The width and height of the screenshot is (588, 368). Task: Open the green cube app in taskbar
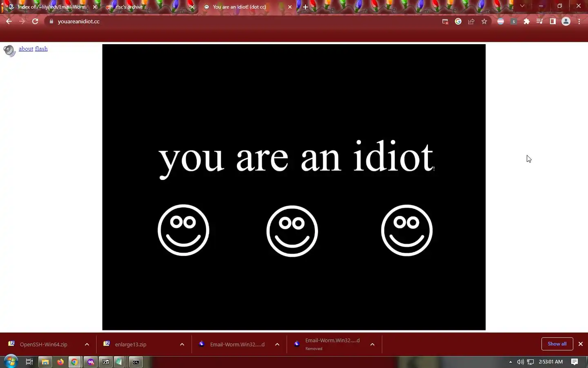pyautogui.click(x=119, y=362)
